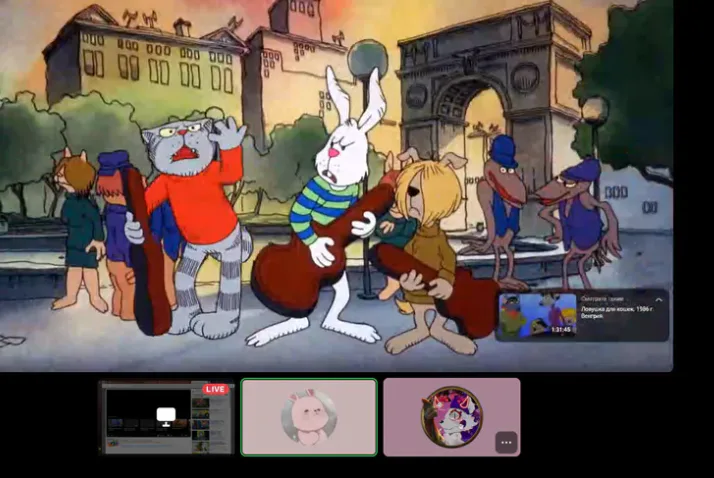This screenshot has height=478, width=714.
Task: Open the more options button on the fox avatar tile
Action: pyautogui.click(x=506, y=442)
